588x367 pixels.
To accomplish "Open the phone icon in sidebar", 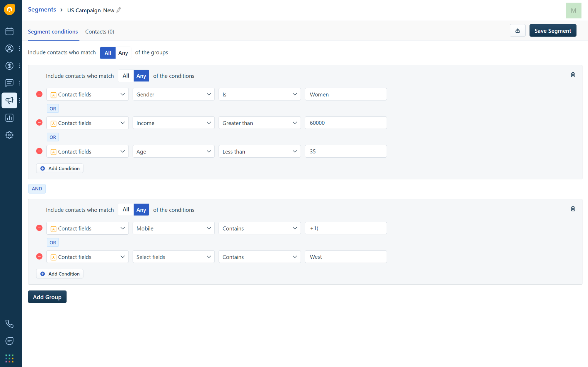I will [x=9, y=324].
